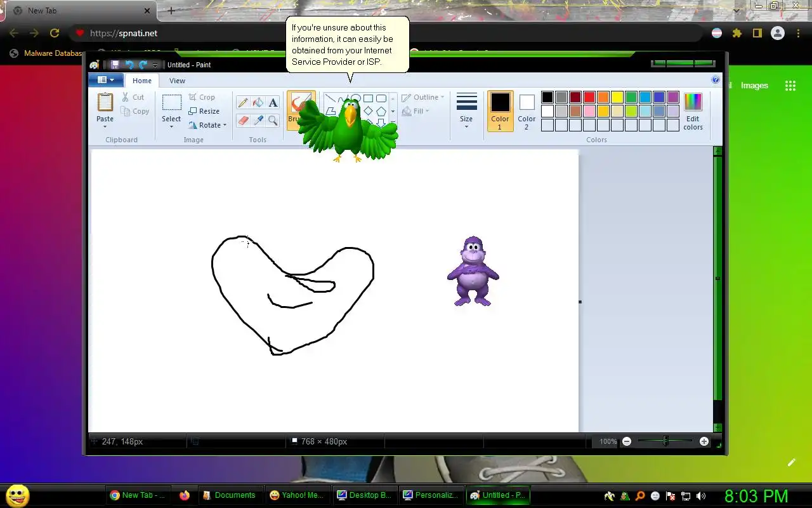Pick the yellow color swatch
Viewport: 812px width, 508px height.
click(617, 97)
